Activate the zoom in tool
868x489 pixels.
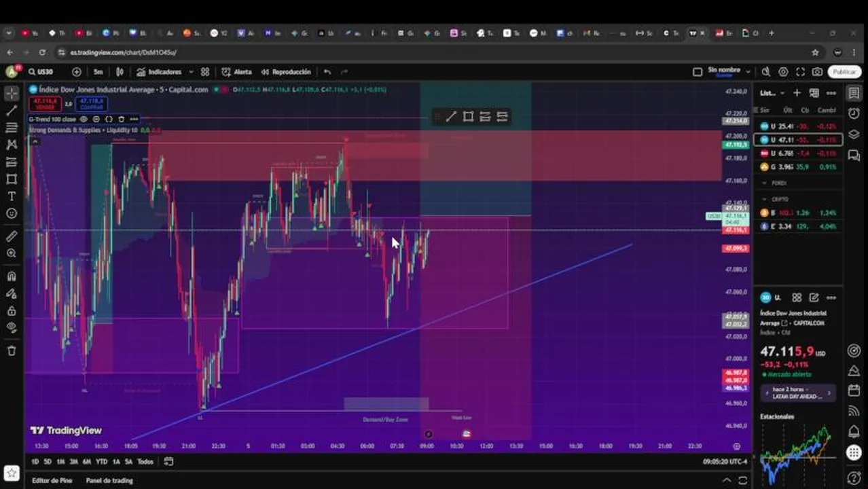point(12,253)
